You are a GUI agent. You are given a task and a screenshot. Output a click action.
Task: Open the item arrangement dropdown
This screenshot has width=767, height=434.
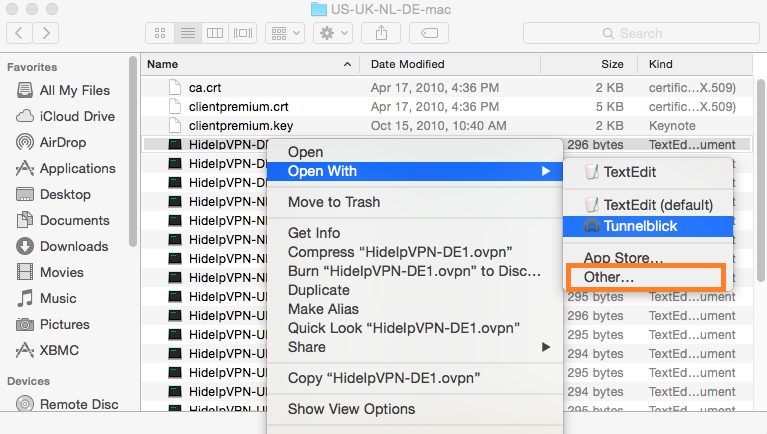pos(285,33)
